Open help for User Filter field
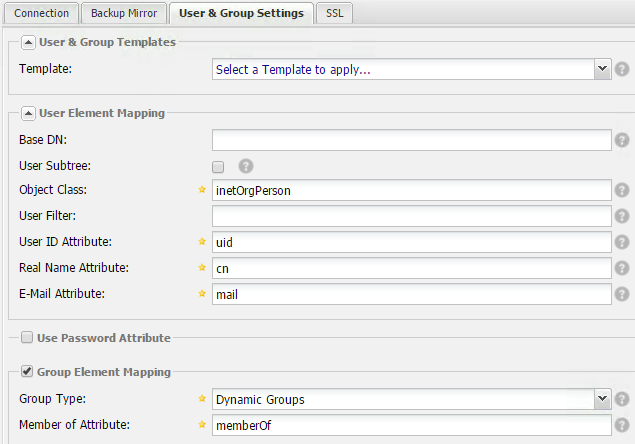This screenshot has width=635, height=444. [x=622, y=216]
